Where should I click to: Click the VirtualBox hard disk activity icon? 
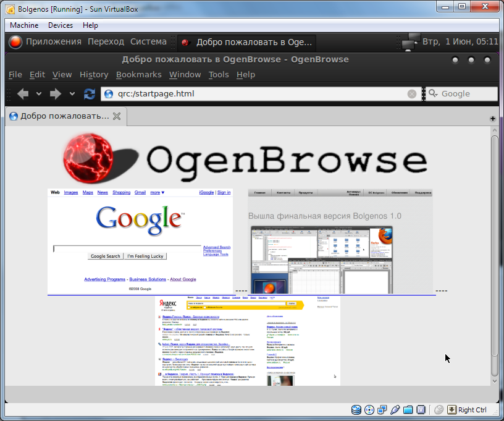356,410
